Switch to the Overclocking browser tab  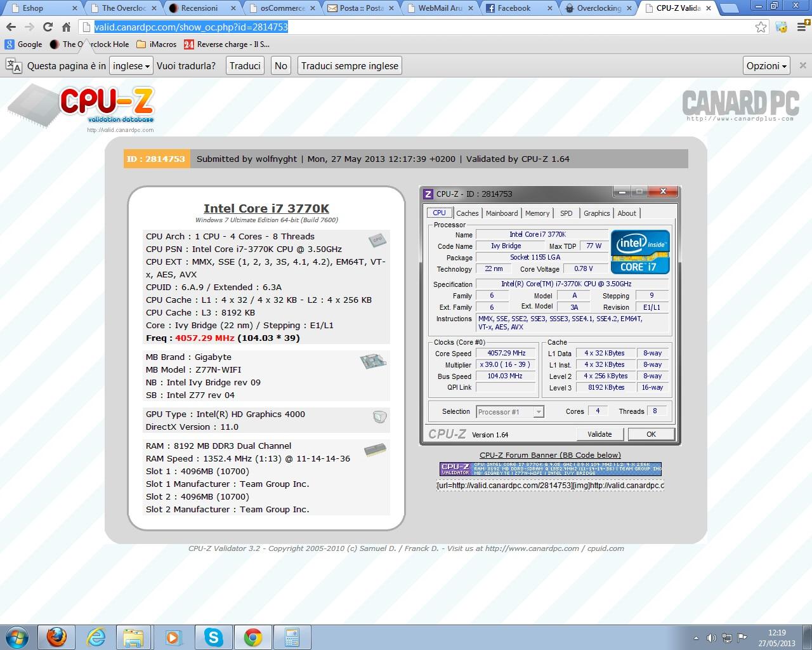[599, 8]
